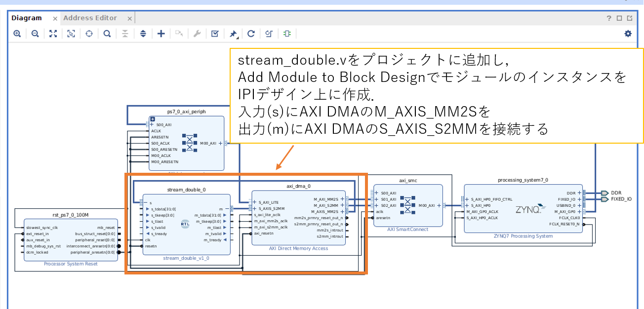Expand the ps7_0_axi_periph block hierarchy
644x309 pixels.
pos(153,119)
